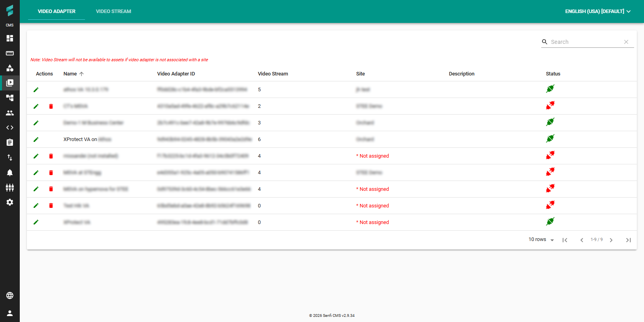Delete the second adapter row with trash icon

click(x=51, y=106)
